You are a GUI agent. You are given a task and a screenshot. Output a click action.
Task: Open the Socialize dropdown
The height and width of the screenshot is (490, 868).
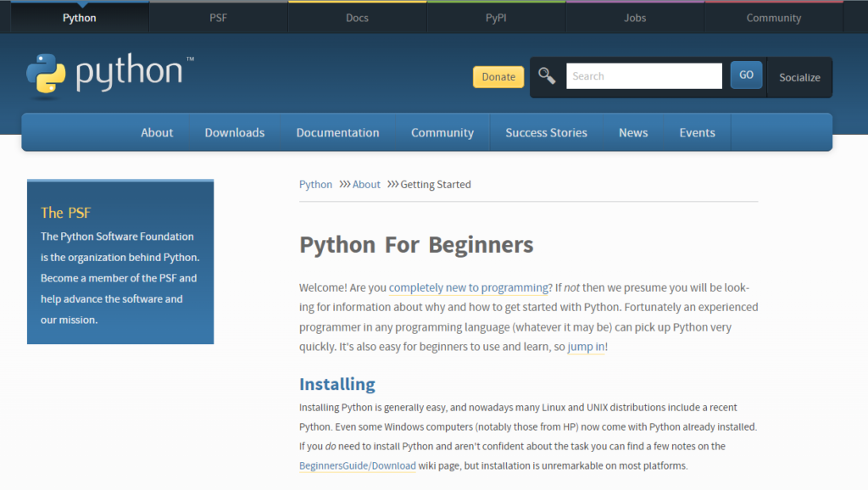pos(799,77)
